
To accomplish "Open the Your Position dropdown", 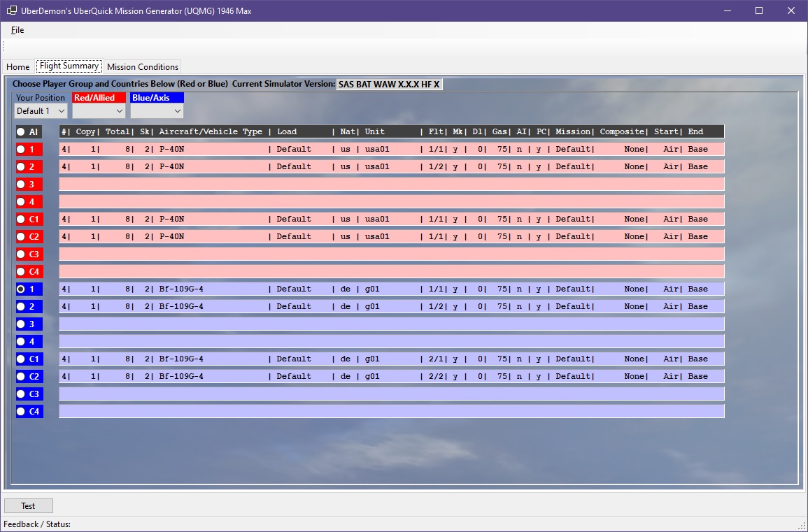I will [41, 111].
